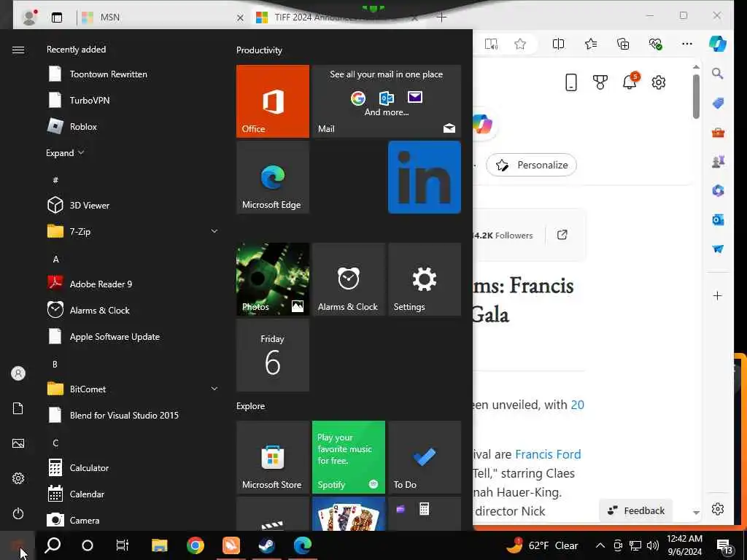Open Outlook in Edge sidebar
Screen dimensions: 747x560
click(x=718, y=219)
